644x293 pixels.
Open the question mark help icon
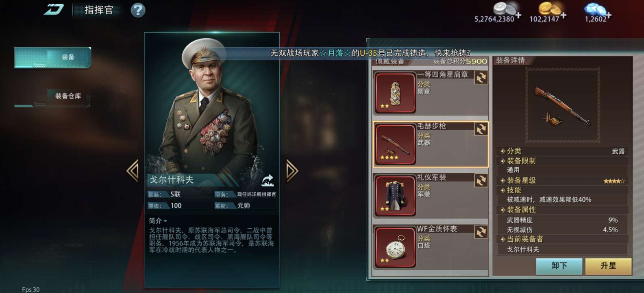(x=138, y=10)
